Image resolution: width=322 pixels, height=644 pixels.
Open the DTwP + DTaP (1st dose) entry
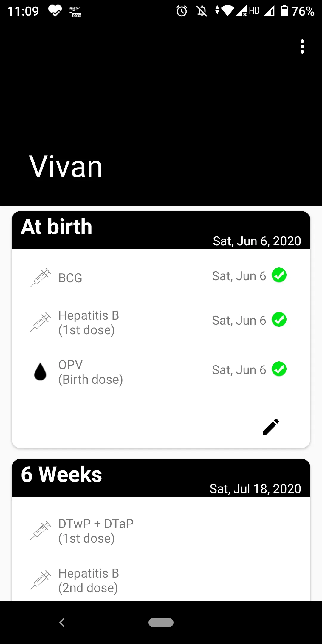point(161,531)
